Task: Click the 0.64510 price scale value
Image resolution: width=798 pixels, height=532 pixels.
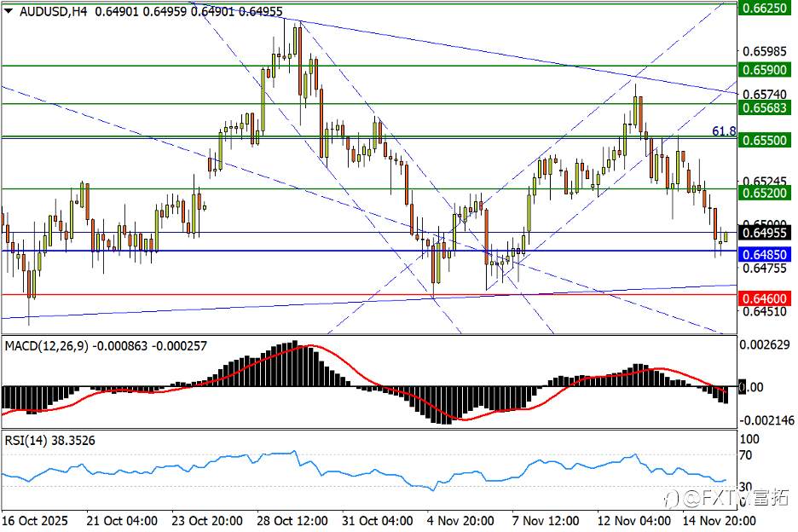Action: pos(765,311)
